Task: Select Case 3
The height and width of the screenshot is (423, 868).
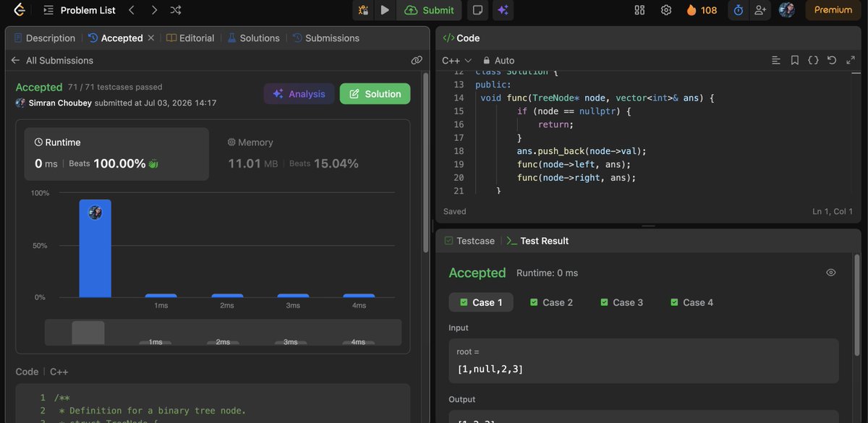Action: tap(621, 302)
